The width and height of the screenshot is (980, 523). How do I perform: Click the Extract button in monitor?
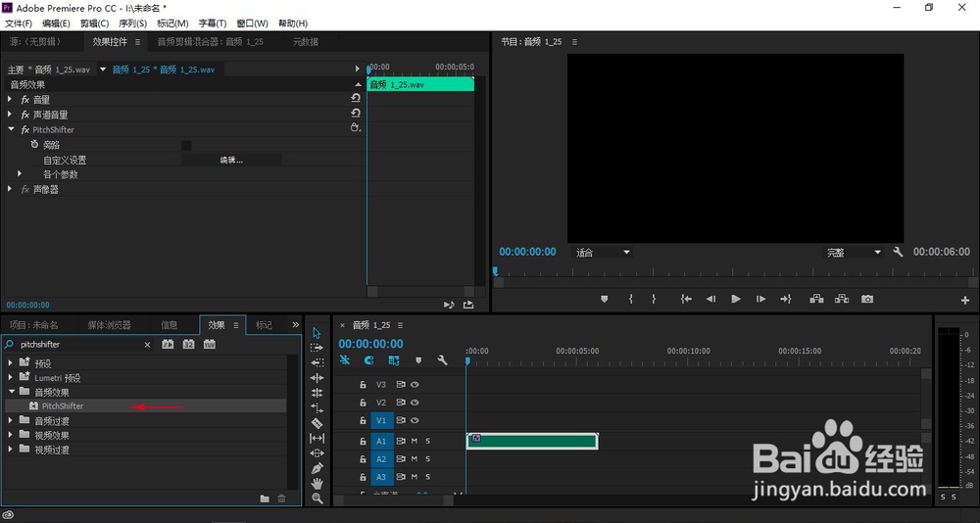(842, 300)
